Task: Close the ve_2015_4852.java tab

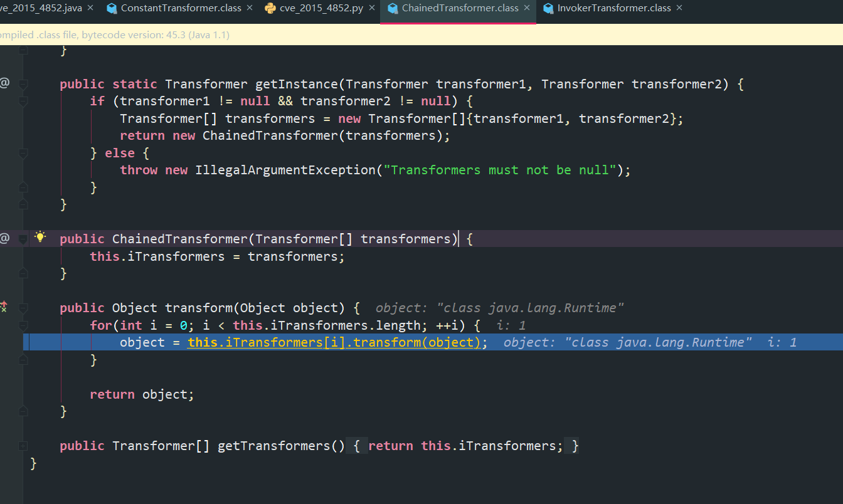Action: [90, 8]
